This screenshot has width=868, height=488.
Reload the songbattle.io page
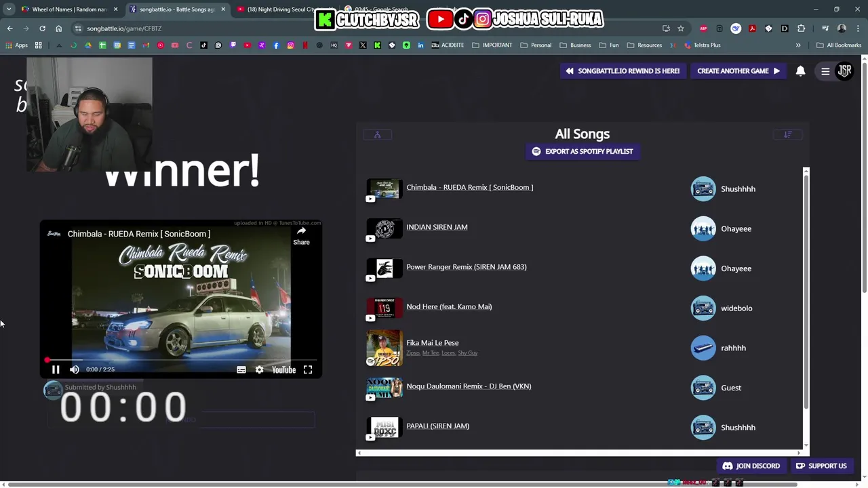coord(42,28)
